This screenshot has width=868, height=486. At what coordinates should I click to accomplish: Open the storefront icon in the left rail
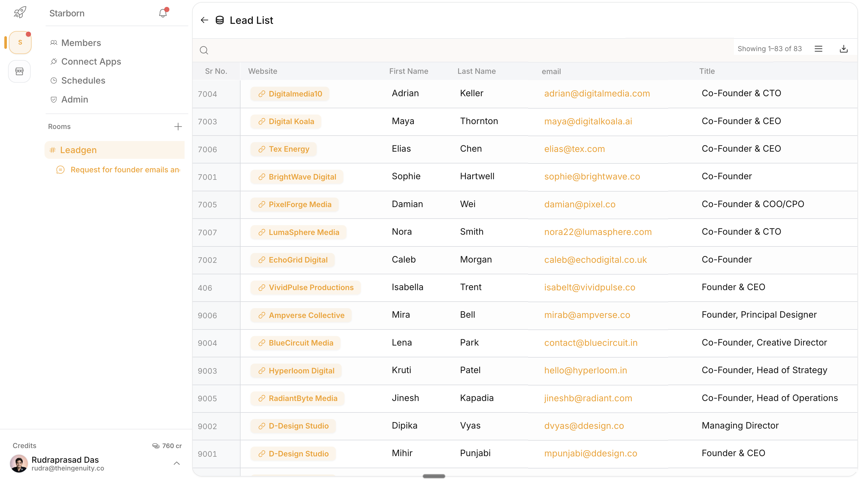(x=19, y=71)
